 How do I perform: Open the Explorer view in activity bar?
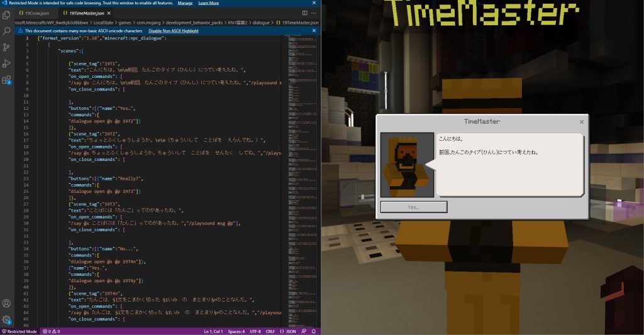pos(6,15)
